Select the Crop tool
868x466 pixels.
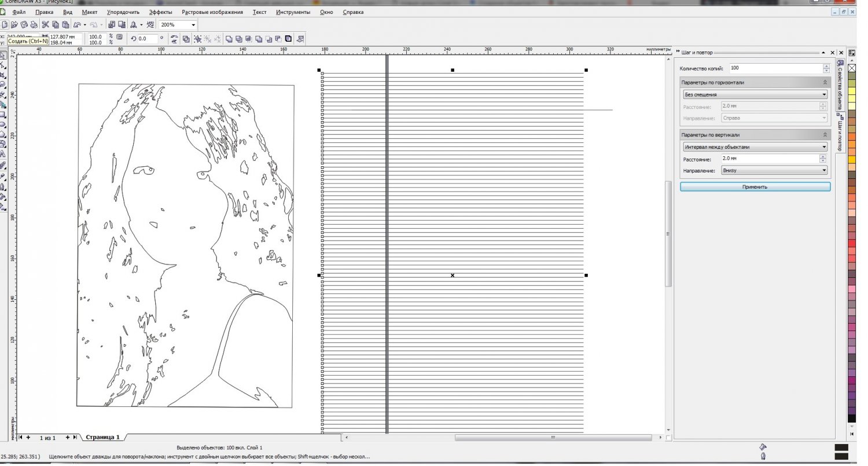coord(4,75)
